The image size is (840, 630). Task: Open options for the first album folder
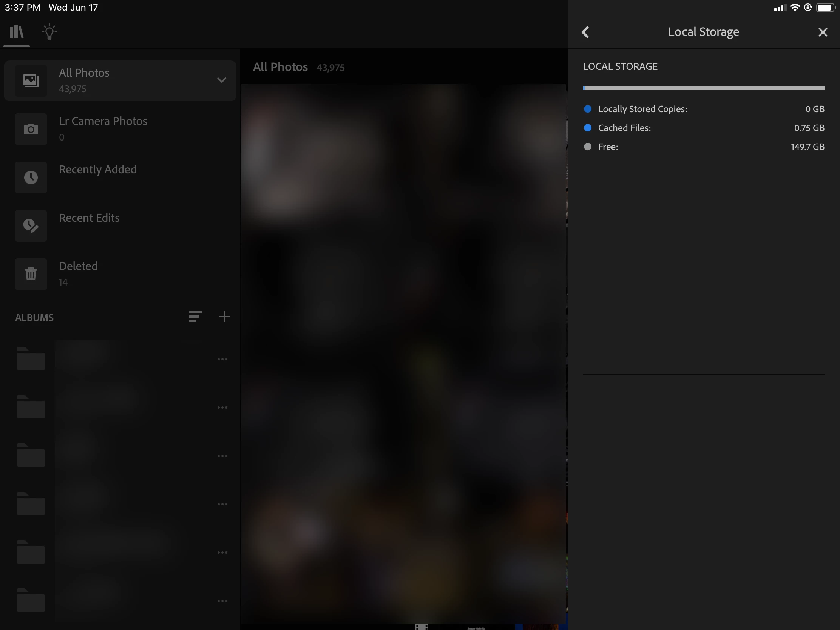[x=222, y=359]
